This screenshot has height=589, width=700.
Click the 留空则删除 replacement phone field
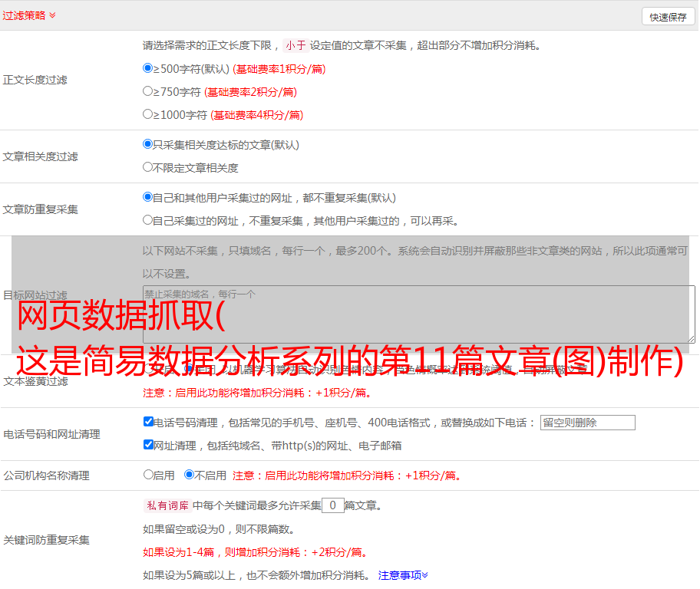pyautogui.click(x=587, y=423)
